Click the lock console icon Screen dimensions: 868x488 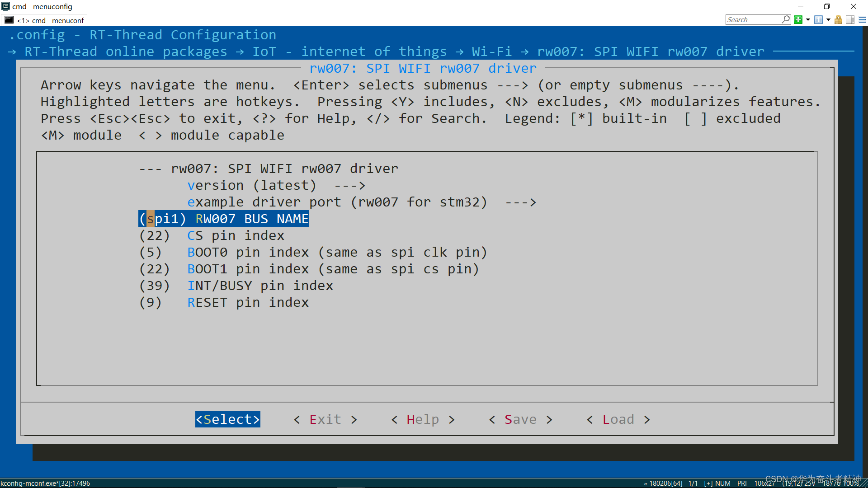(838, 19)
